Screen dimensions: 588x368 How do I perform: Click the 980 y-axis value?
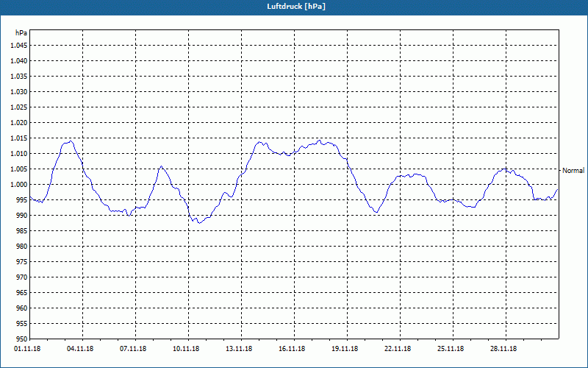coord(22,247)
